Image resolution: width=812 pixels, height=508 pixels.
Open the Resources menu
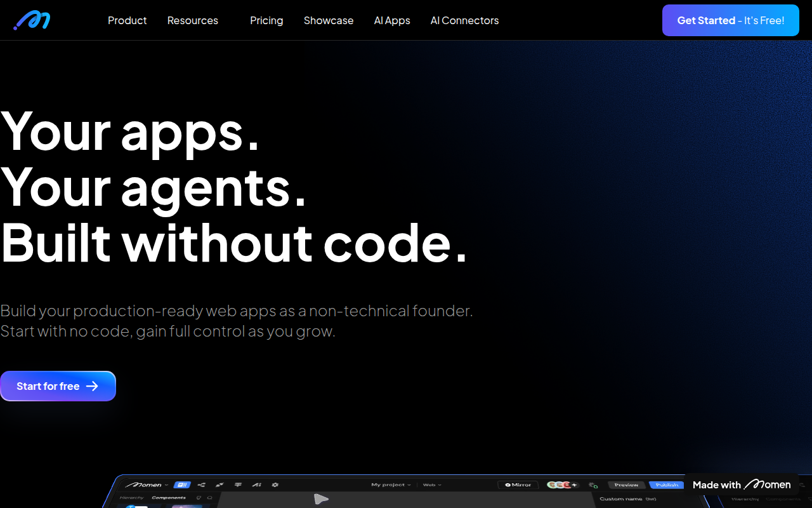(193, 20)
